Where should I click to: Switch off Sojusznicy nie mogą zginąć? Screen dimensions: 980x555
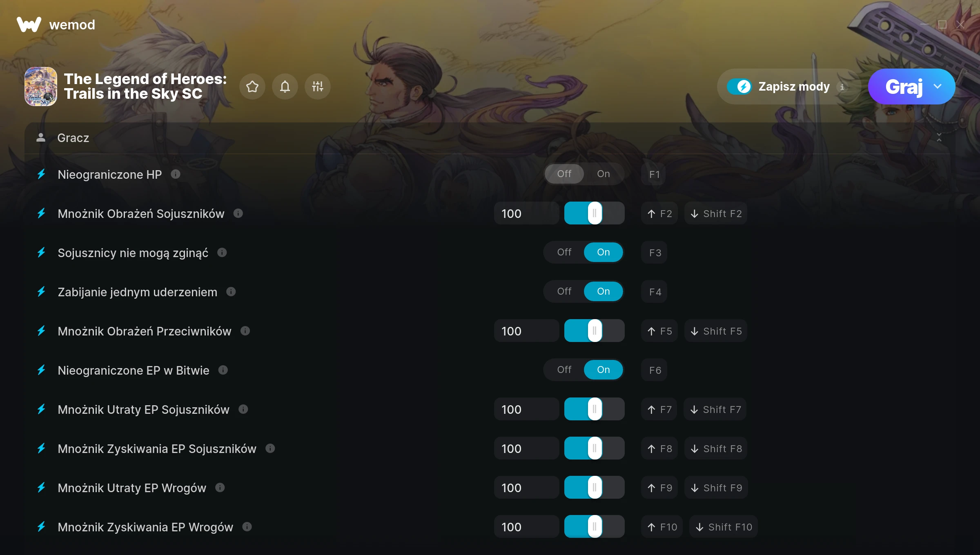[x=564, y=252]
